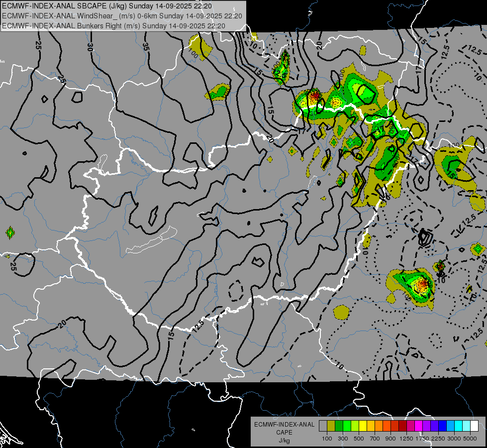This screenshot has height=448, width=487.
Task: Click the legend value label 100
Action: click(x=327, y=439)
